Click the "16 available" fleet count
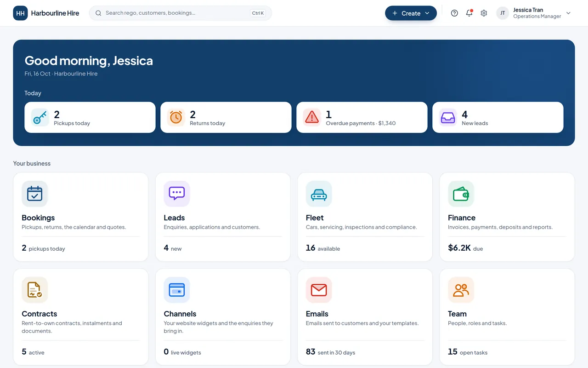Image resolution: width=588 pixels, height=368 pixels. coord(323,248)
